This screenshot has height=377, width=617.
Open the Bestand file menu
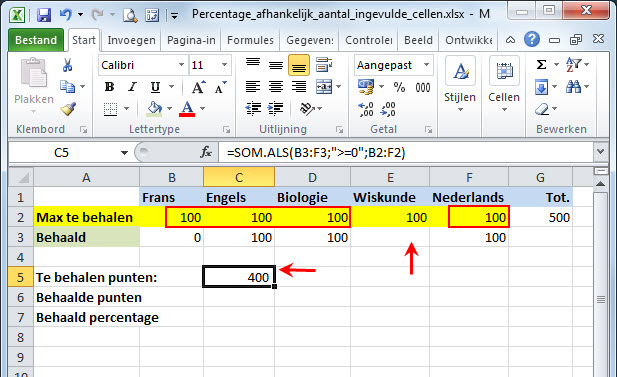pyautogui.click(x=36, y=40)
